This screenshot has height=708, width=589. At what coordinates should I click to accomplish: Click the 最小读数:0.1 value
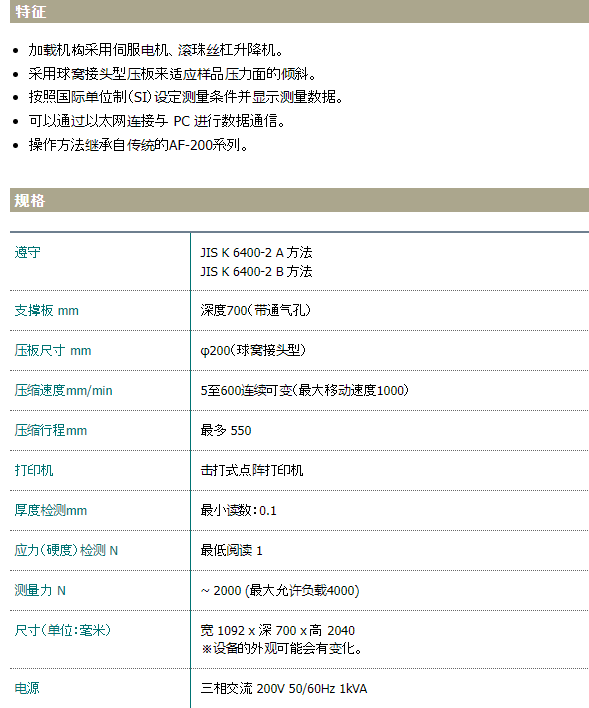point(238,510)
